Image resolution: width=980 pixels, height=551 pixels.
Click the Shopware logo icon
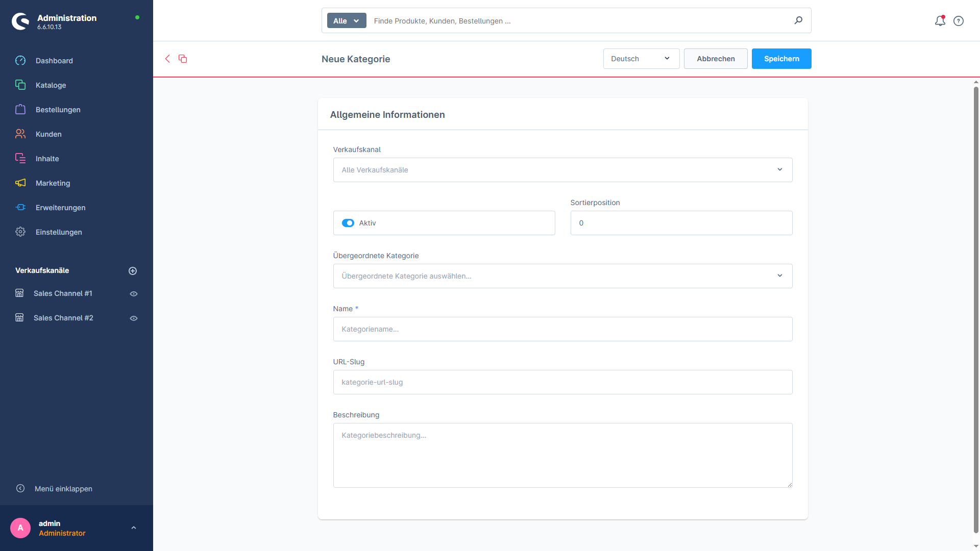pyautogui.click(x=20, y=21)
